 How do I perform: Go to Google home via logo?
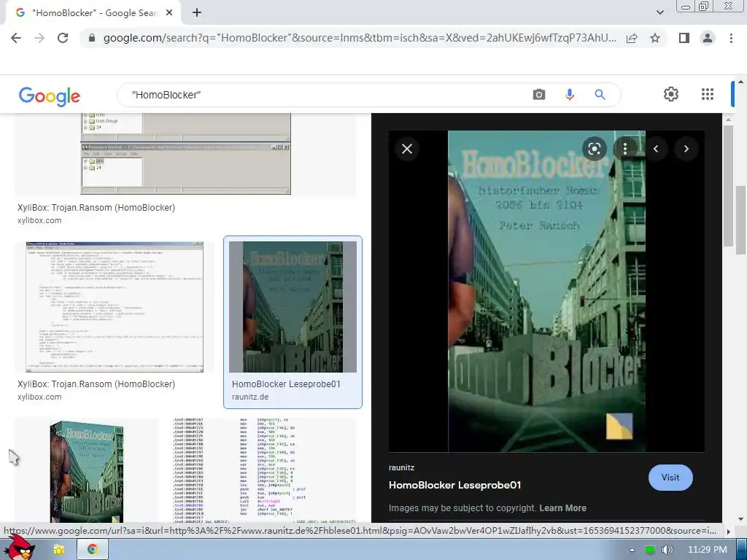(50, 96)
